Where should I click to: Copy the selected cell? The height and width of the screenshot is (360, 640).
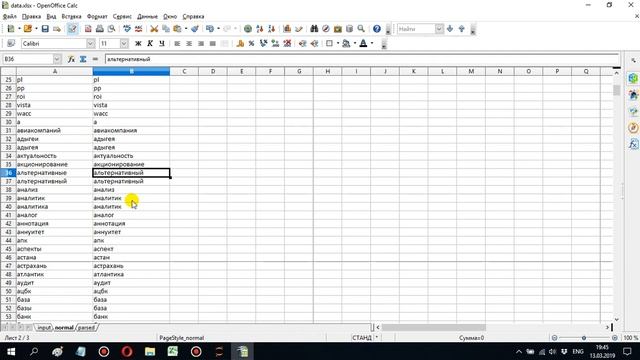point(166,29)
